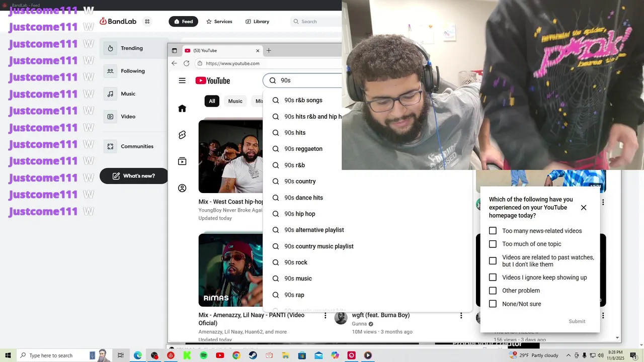The width and height of the screenshot is (644, 362).
Task: Click the browser tab actions icon
Action: point(175,51)
